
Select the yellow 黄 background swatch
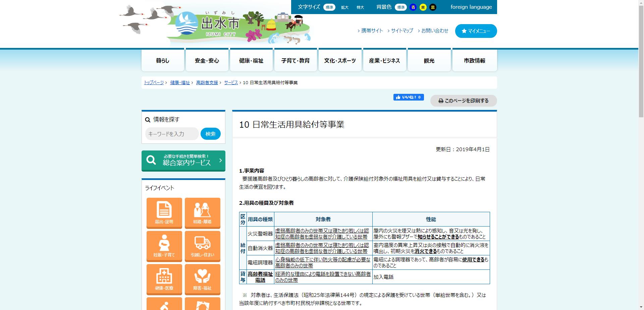coord(423,7)
